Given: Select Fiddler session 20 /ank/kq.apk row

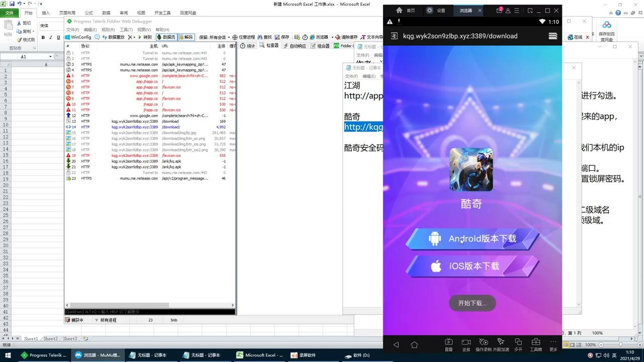Looking at the screenshot, I should pyautogui.click(x=150, y=161).
